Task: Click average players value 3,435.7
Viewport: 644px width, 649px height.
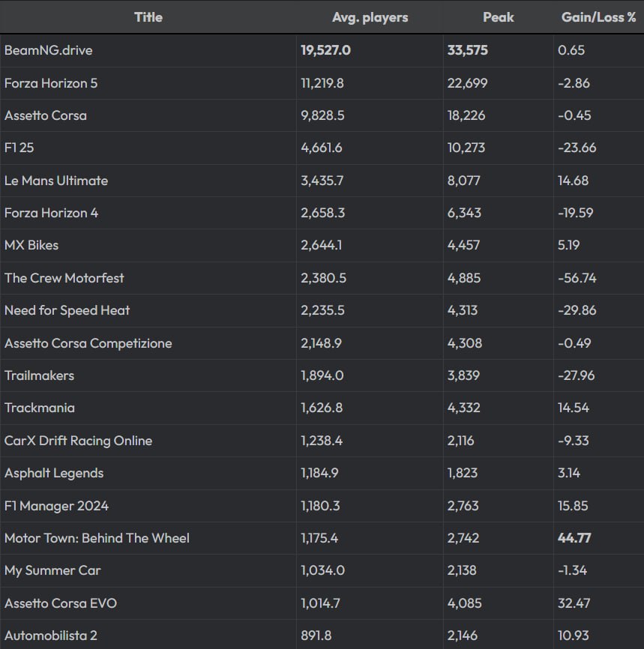Action: click(x=322, y=181)
